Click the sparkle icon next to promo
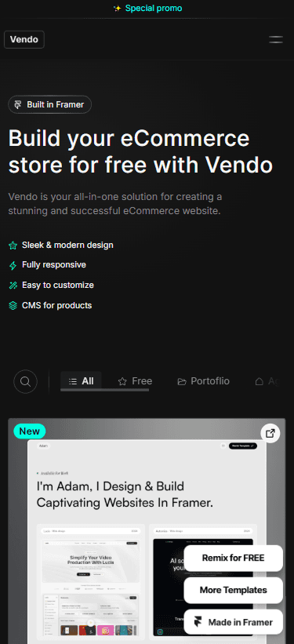 click(x=118, y=9)
